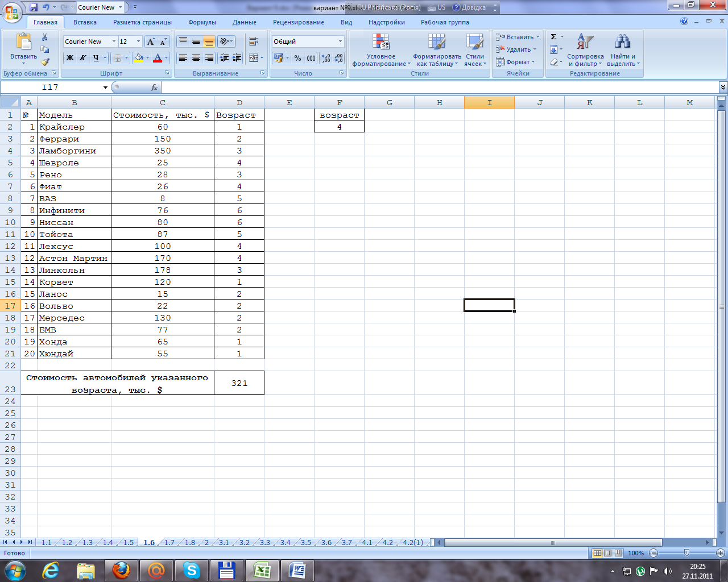
Task: Zoom out with the minus button
Action: pos(653,553)
